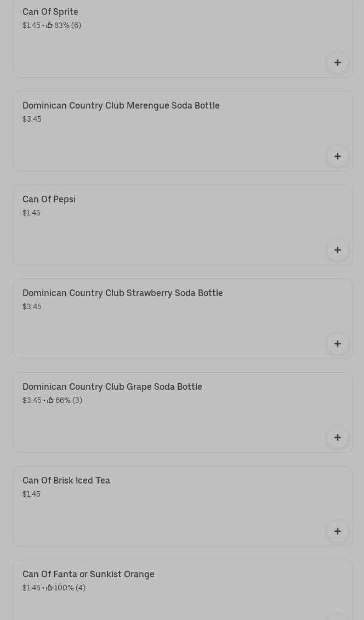
Task: Open Can Of Brisk Iced Tea item
Action: point(66,481)
